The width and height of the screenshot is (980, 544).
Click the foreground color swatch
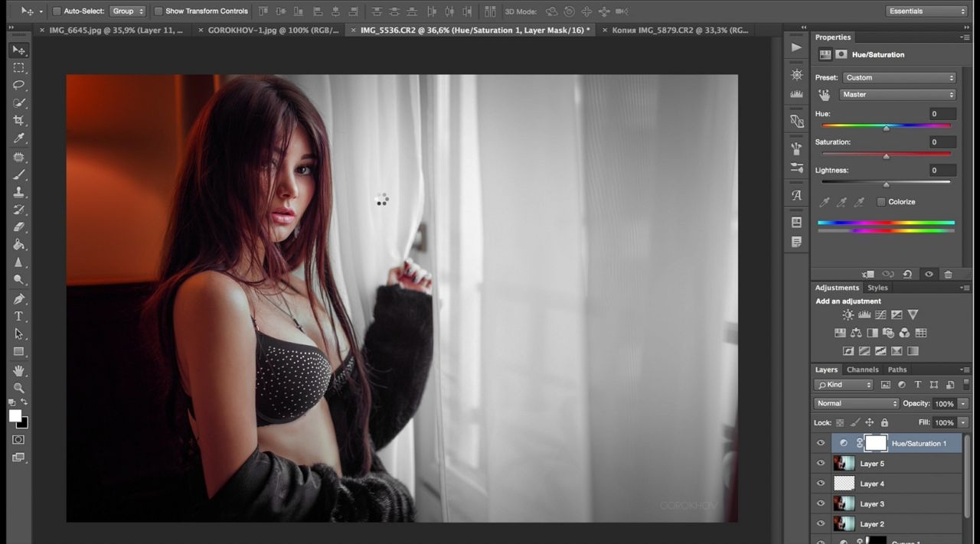tap(15, 415)
